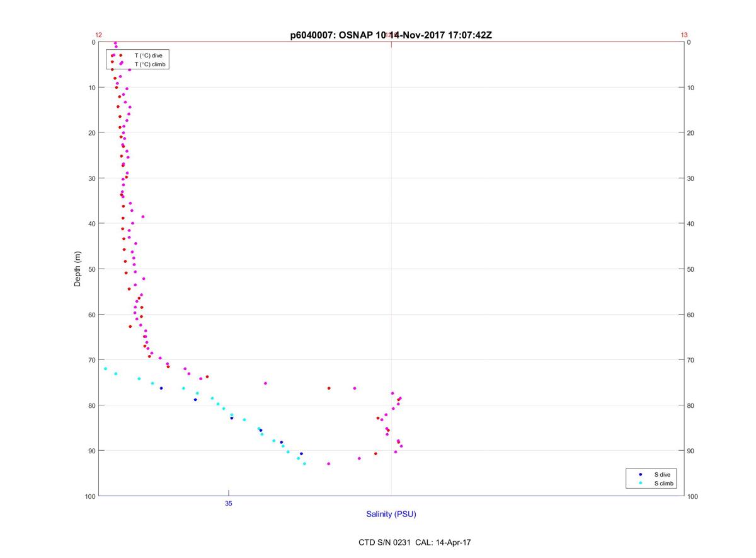Click the red '13' temperature tick label

(684, 35)
